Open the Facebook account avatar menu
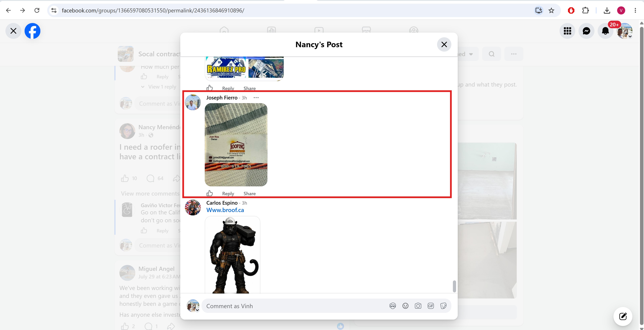This screenshot has height=330, width=644. (625, 31)
